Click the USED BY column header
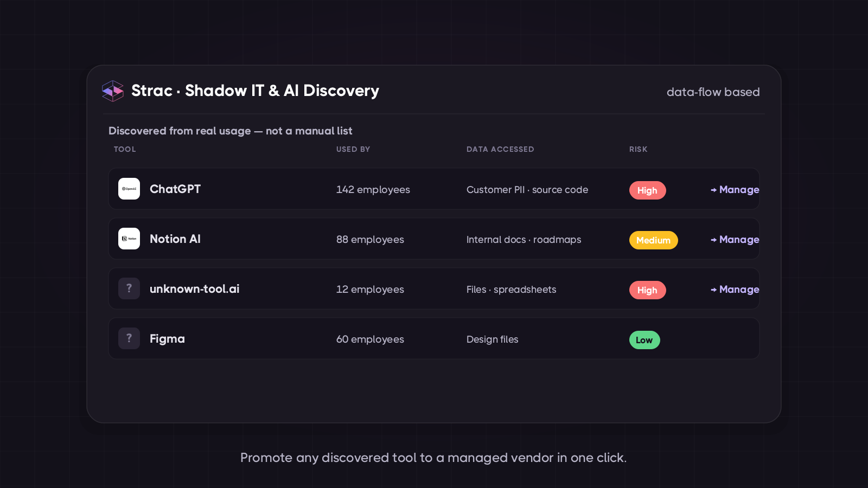868x488 pixels. point(353,149)
